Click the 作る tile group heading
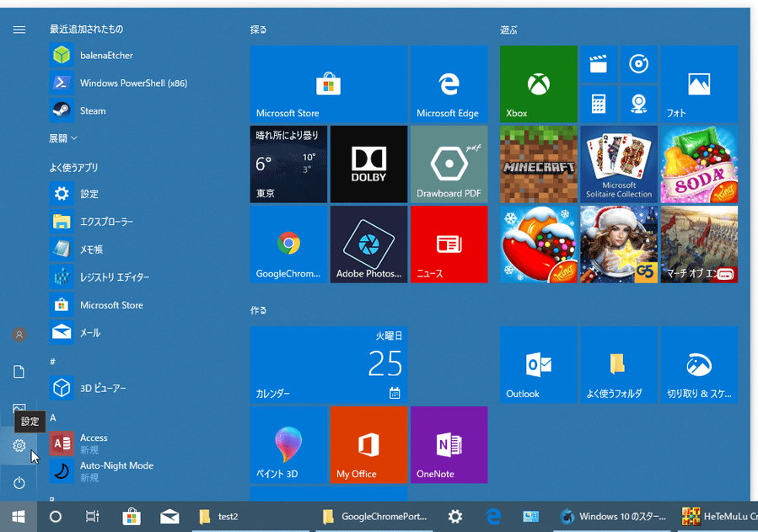This screenshot has height=532, width=758. pos(258,310)
